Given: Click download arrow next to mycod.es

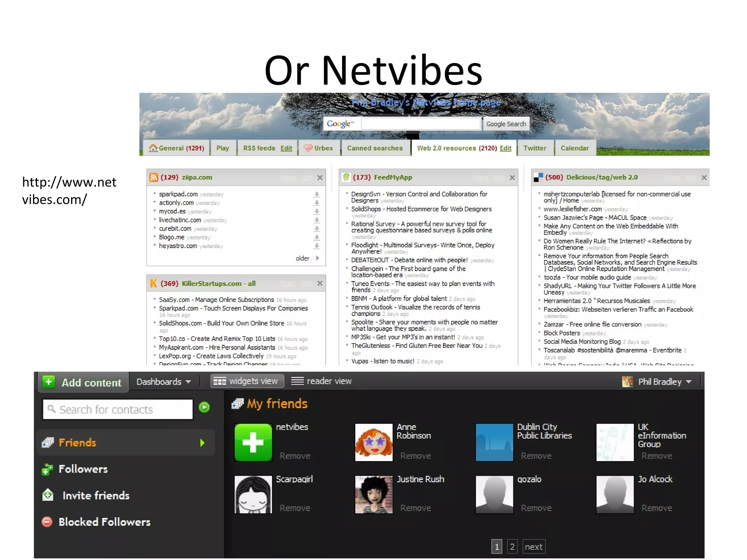Looking at the screenshot, I should 317,211.
